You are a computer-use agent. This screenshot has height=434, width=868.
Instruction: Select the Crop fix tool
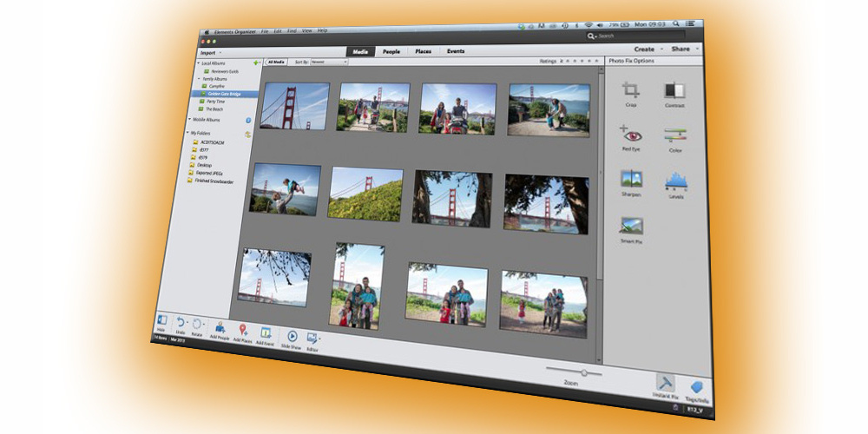pos(631,90)
